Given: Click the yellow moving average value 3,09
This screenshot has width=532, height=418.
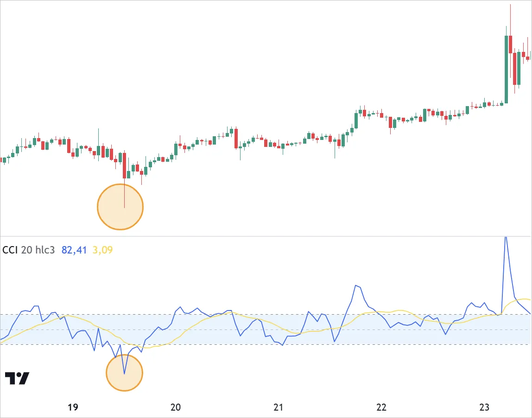Looking at the screenshot, I should tap(102, 250).
